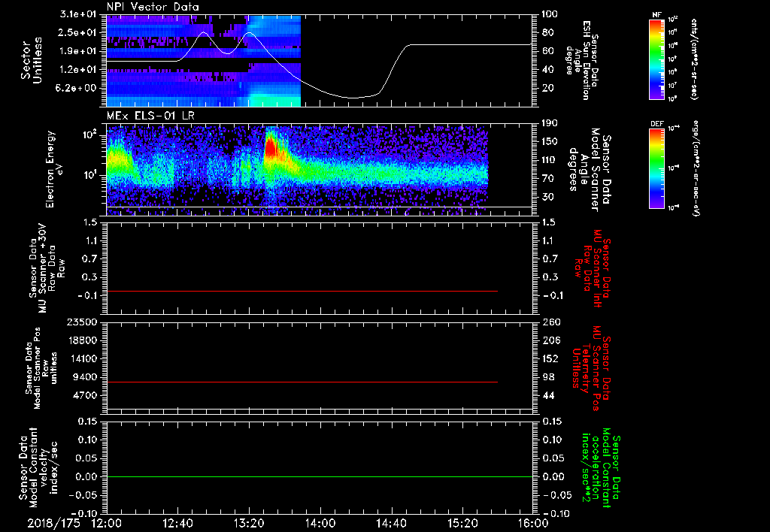Click the green constant velocity trace line

coord(320,476)
